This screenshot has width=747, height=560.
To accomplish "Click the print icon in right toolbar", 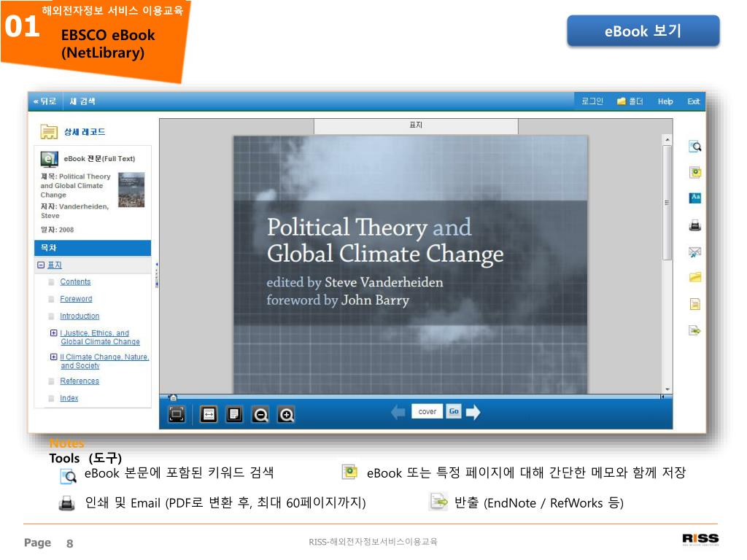I will [695, 225].
